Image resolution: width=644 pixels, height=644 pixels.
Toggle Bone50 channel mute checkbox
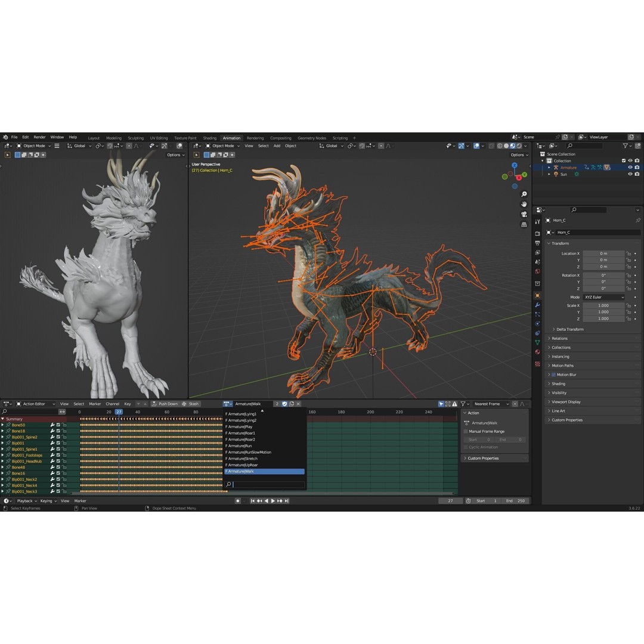click(x=58, y=425)
